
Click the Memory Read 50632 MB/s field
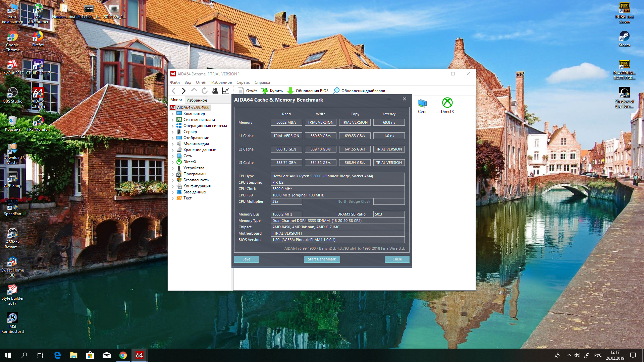(286, 122)
